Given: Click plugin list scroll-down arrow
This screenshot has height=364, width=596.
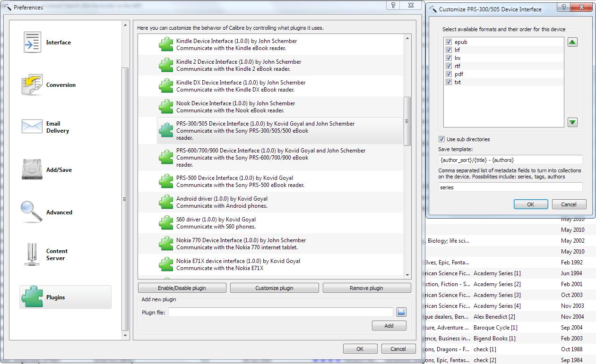Looking at the screenshot, I should 407,275.
